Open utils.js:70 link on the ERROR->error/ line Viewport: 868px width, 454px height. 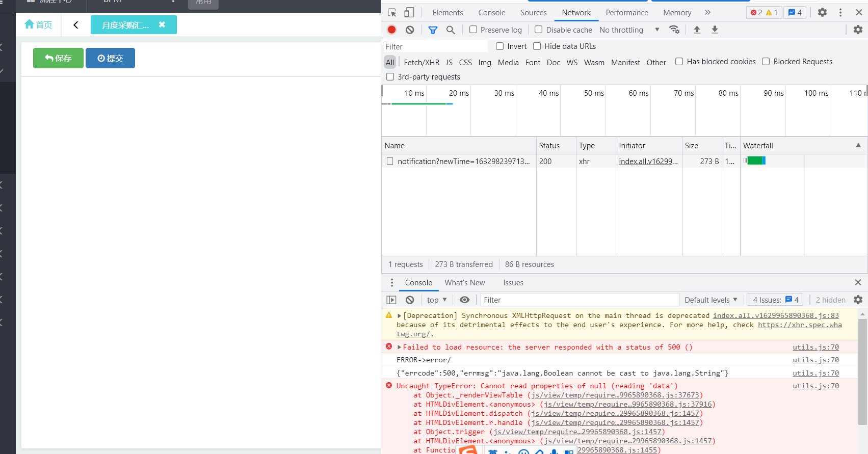[816, 360]
